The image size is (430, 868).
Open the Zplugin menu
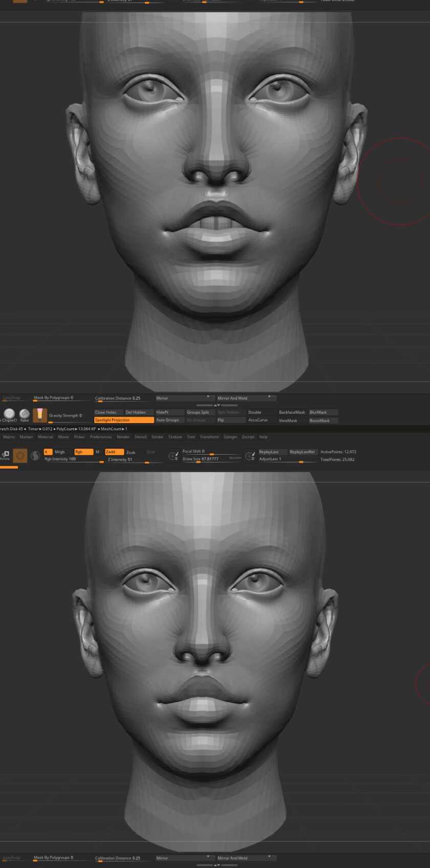click(230, 437)
